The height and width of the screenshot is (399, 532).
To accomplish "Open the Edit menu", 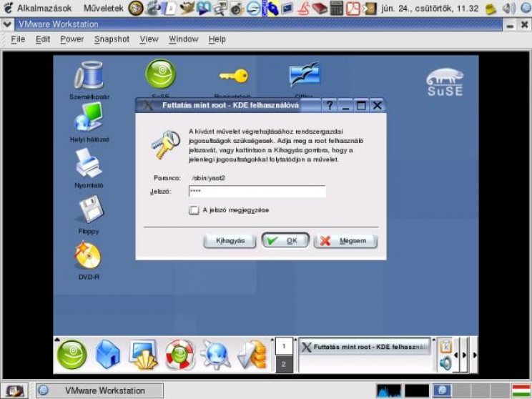I will tap(43, 39).
